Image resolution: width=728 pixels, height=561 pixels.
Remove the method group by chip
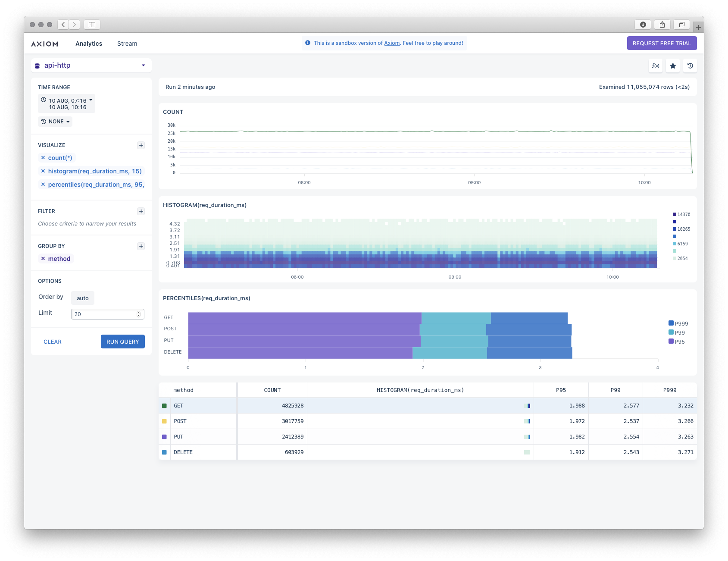pos(43,259)
